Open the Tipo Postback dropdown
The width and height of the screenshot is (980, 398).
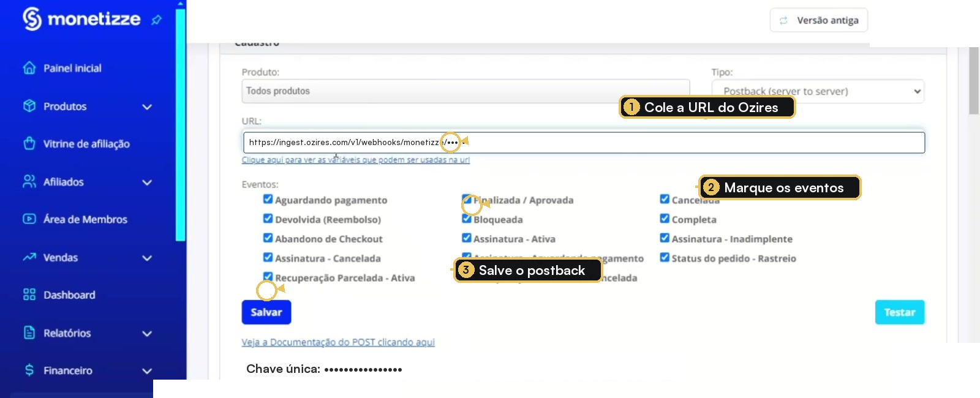tap(818, 91)
